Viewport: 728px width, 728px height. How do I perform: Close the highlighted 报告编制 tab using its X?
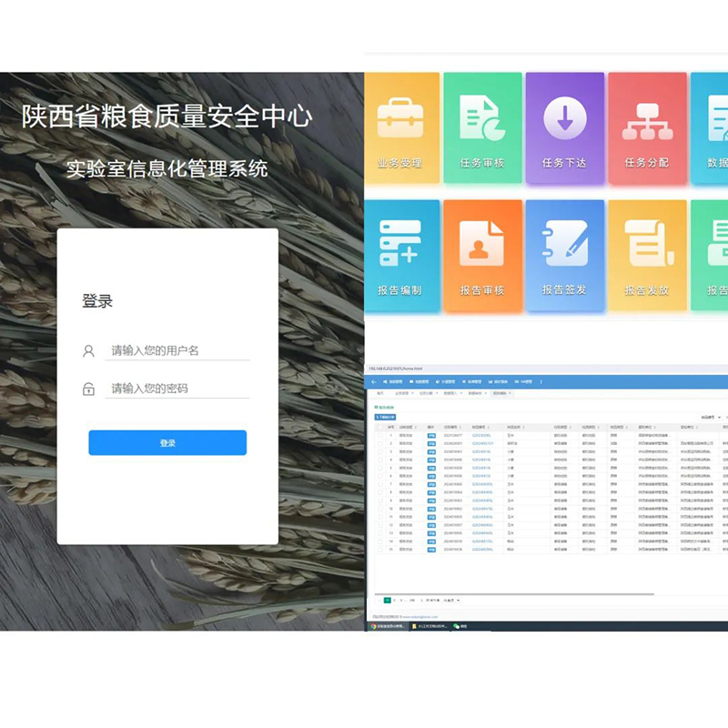pos(510,393)
